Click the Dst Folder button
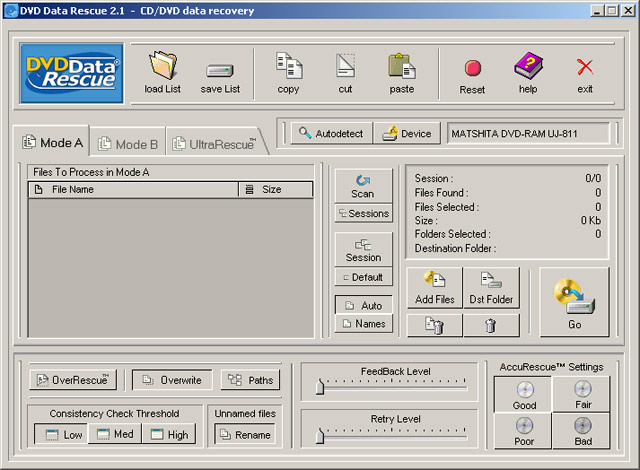640x470 pixels. click(x=491, y=288)
